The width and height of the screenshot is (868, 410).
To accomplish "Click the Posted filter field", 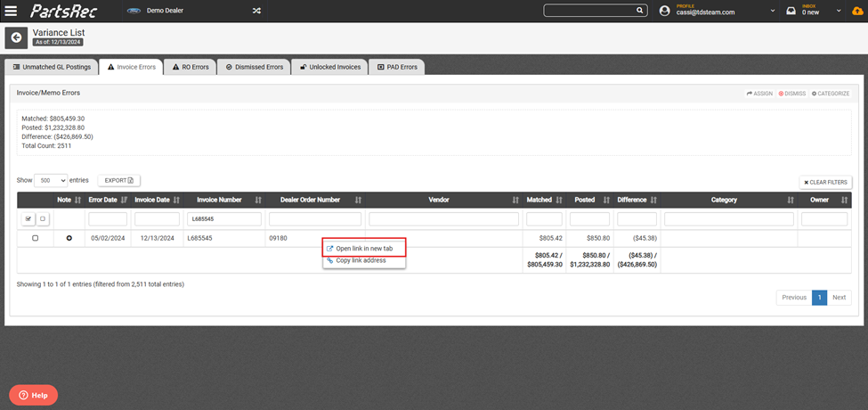I will (x=589, y=219).
